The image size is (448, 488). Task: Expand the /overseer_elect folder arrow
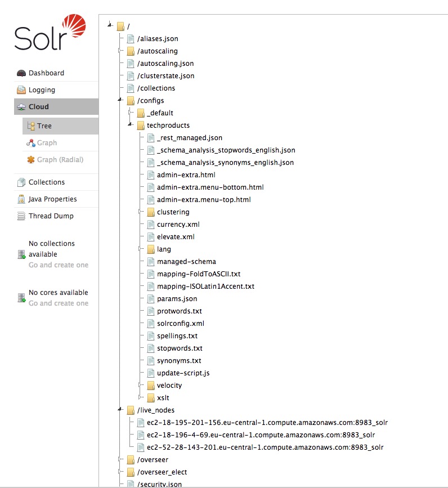point(119,472)
